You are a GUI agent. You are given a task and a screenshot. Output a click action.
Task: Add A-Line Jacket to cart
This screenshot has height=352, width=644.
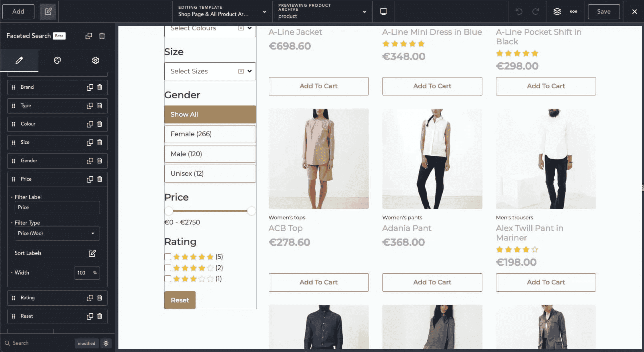(319, 86)
